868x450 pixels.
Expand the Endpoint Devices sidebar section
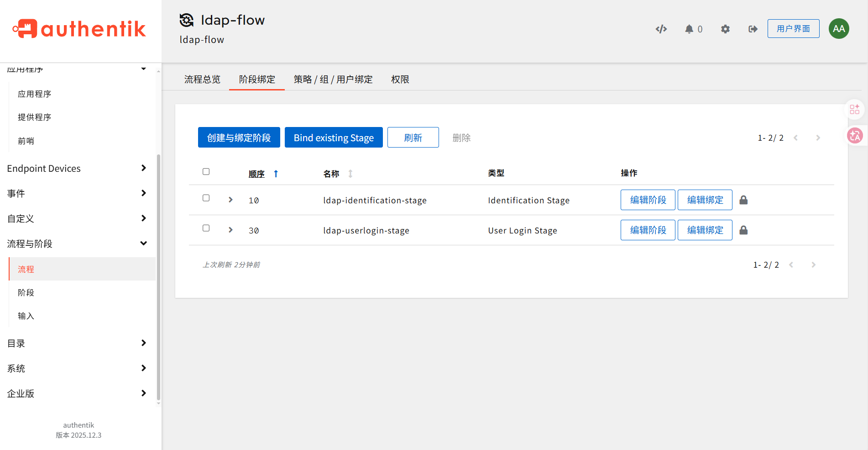coord(77,168)
